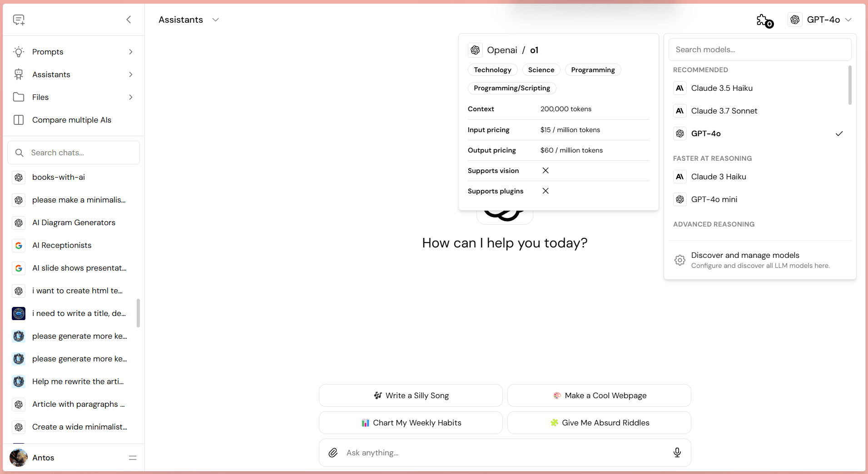The width and height of the screenshot is (868, 474).
Task: Click the avatar icon beside 'i need to write a title'
Action: [x=19, y=313]
